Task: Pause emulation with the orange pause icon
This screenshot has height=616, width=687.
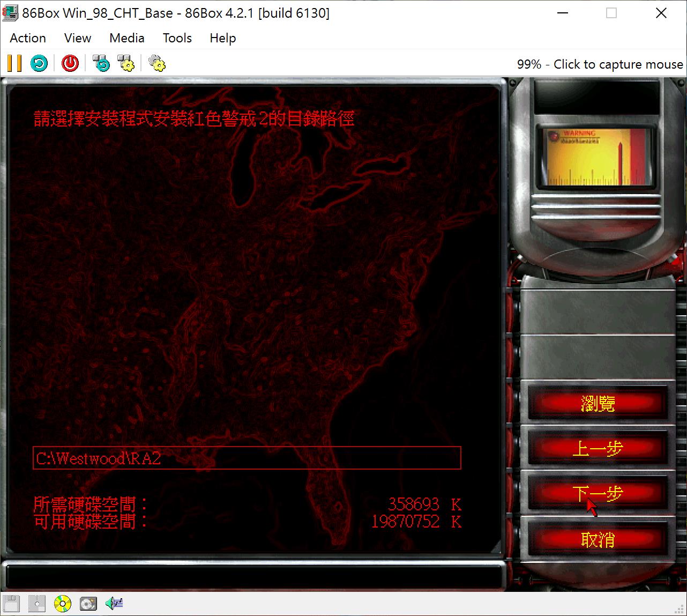Action: [x=14, y=63]
